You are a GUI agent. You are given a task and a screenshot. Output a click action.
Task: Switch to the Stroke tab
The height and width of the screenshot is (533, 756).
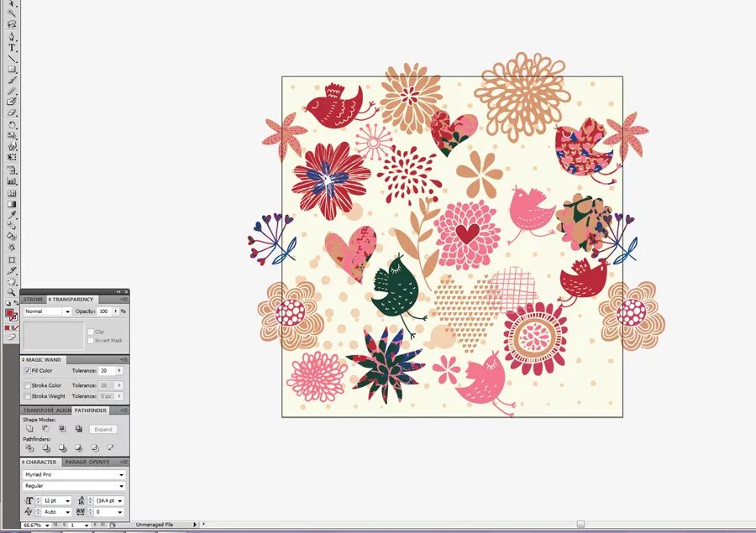point(34,300)
